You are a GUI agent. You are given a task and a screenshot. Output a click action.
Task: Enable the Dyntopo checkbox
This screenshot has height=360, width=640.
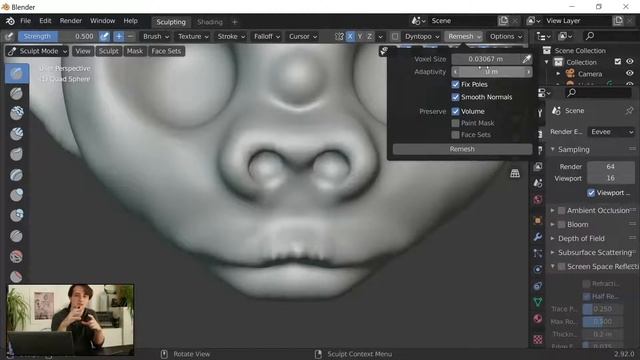coord(395,36)
